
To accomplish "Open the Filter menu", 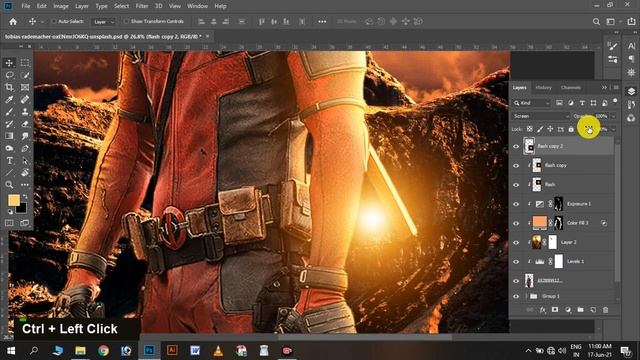I will click(142, 6).
